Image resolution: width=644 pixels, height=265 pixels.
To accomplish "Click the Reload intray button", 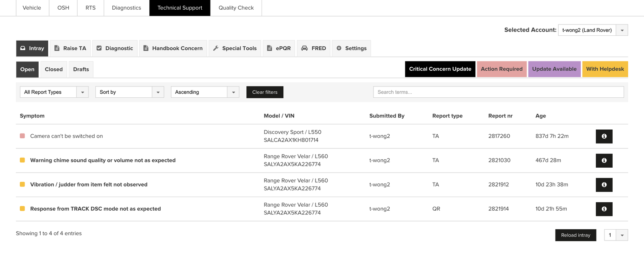I will pos(576,235).
